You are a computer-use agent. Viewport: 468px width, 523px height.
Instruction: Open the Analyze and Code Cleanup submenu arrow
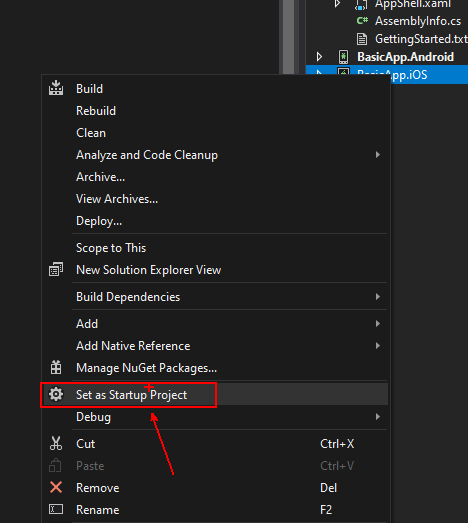point(378,154)
